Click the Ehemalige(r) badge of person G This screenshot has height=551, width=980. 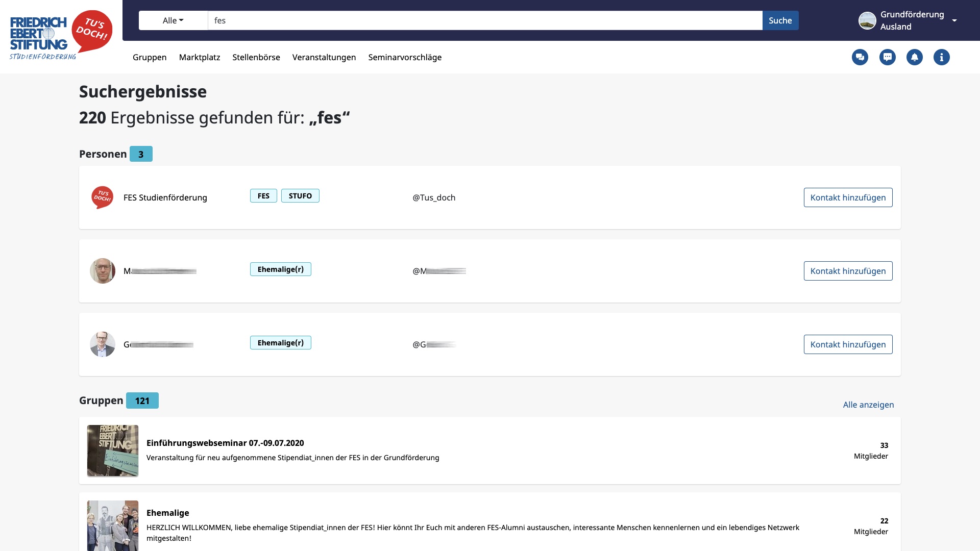point(281,343)
